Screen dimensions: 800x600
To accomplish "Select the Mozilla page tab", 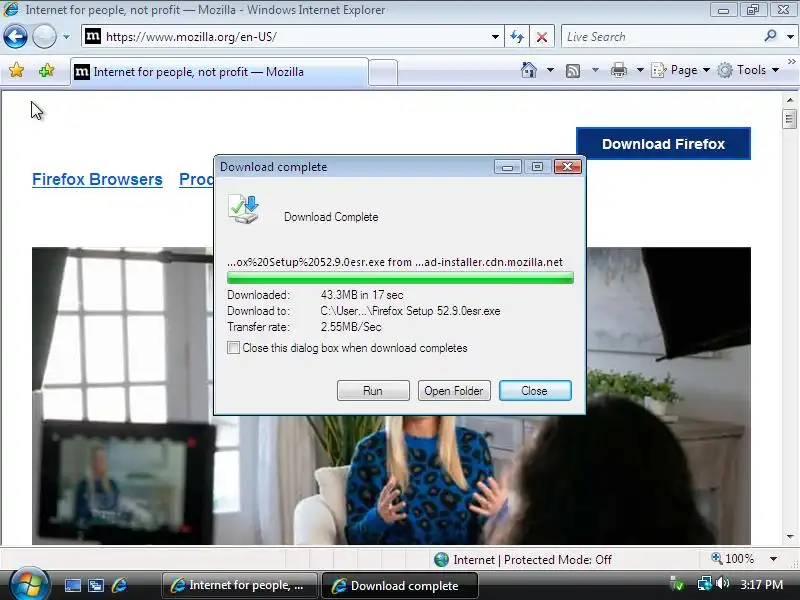I will click(219, 72).
